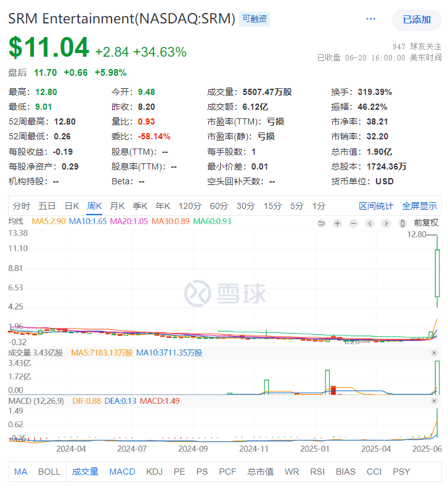448x495 pixels.
Task: Close the MACD indicator panel
Action: click(x=434, y=401)
